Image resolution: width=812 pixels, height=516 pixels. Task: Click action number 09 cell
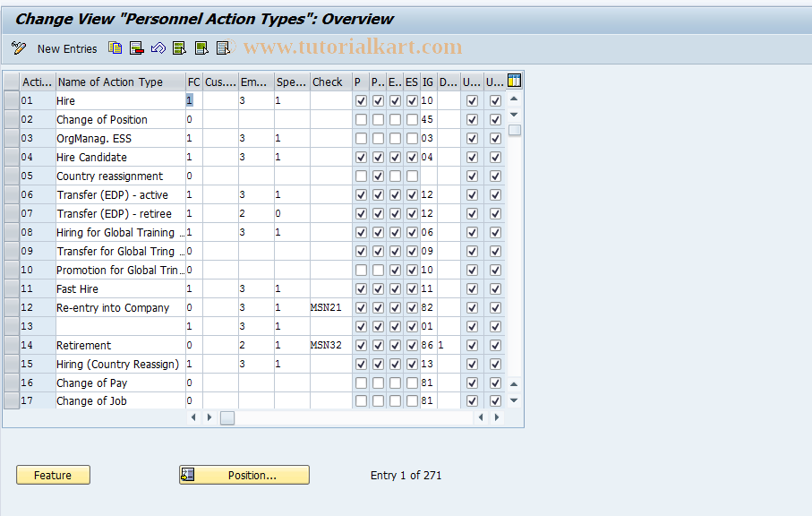38,251
